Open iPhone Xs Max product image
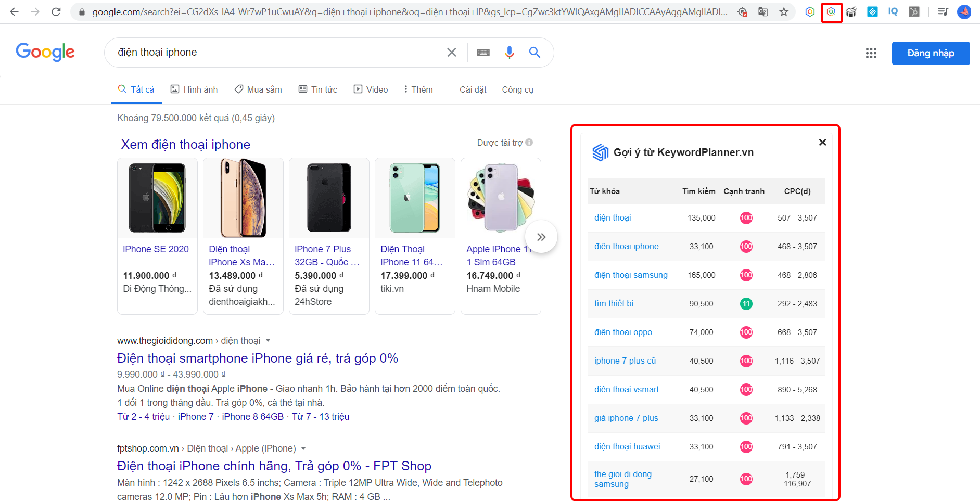 tap(243, 198)
